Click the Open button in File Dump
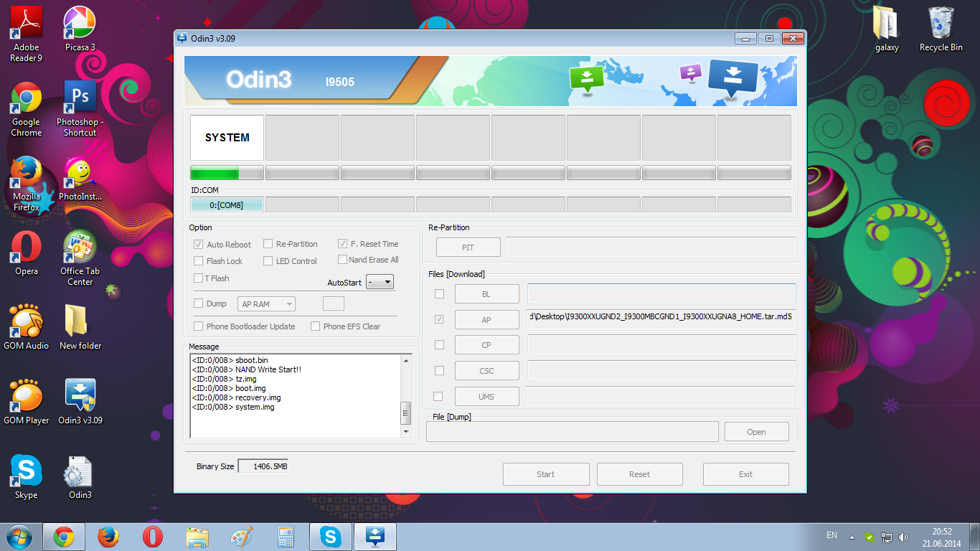The height and width of the screenshot is (551, 980). pyautogui.click(x=757, y=432)
